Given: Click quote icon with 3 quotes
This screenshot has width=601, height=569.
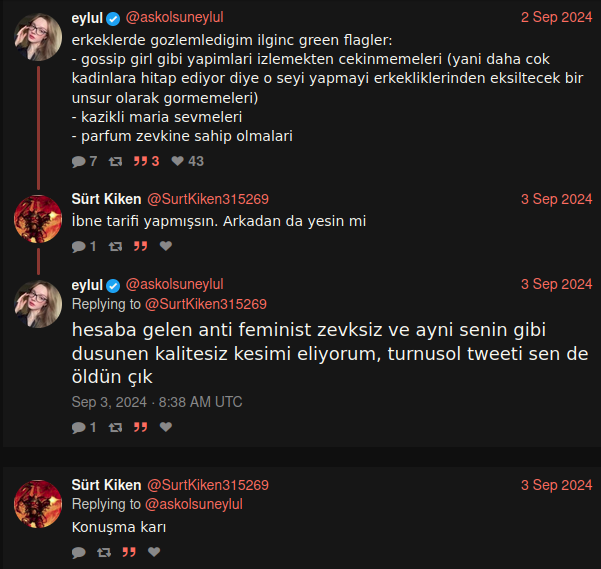Looking at the screenshot, I should click(x=141, y=161).
